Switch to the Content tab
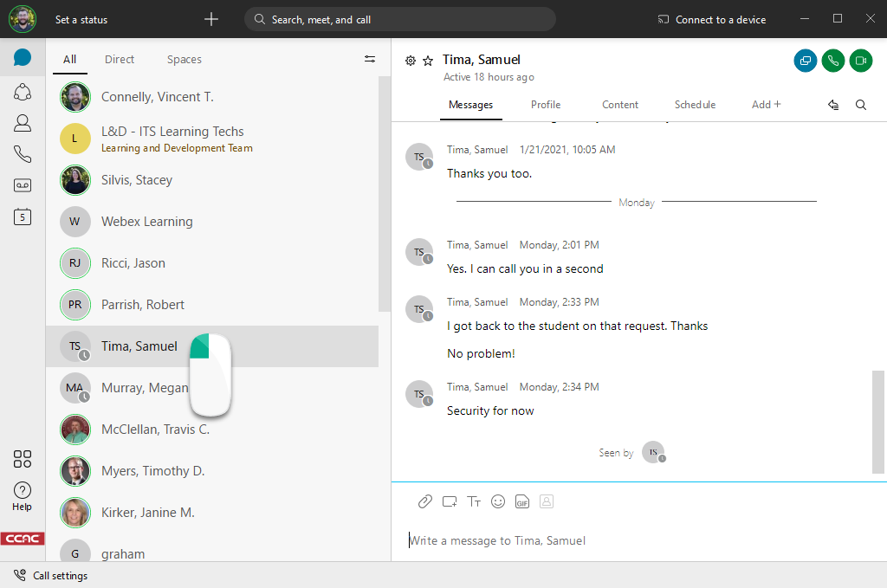This screenshot has width=887, height=588. [620, 105]
